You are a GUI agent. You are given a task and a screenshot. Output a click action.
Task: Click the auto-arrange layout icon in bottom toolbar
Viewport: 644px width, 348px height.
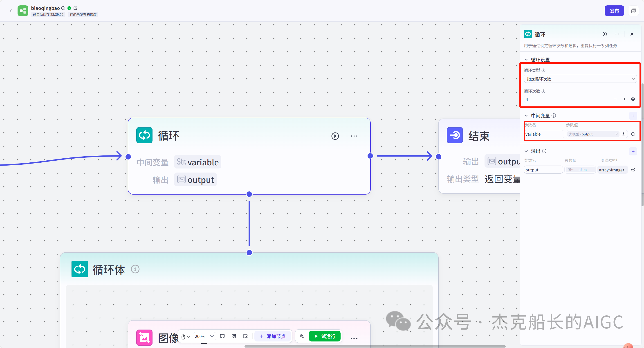234,336
